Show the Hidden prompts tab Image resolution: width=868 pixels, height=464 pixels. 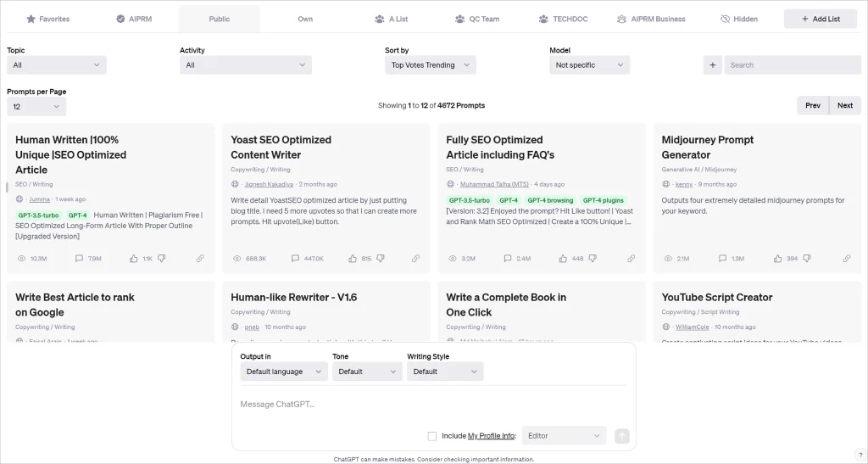click(x=739, y=19)
